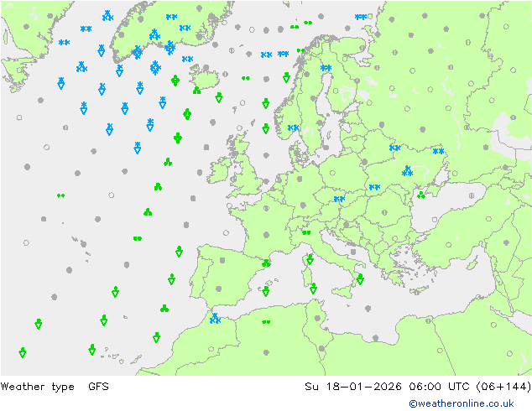
Task: Click the green shower symbol south of Sardinia
Action: click(314, 289)
